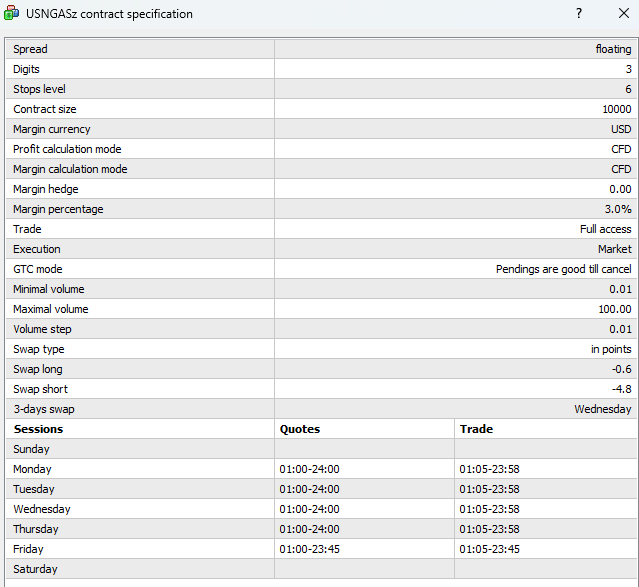
Task: Select the Execution row label
Action: point(37,249)
